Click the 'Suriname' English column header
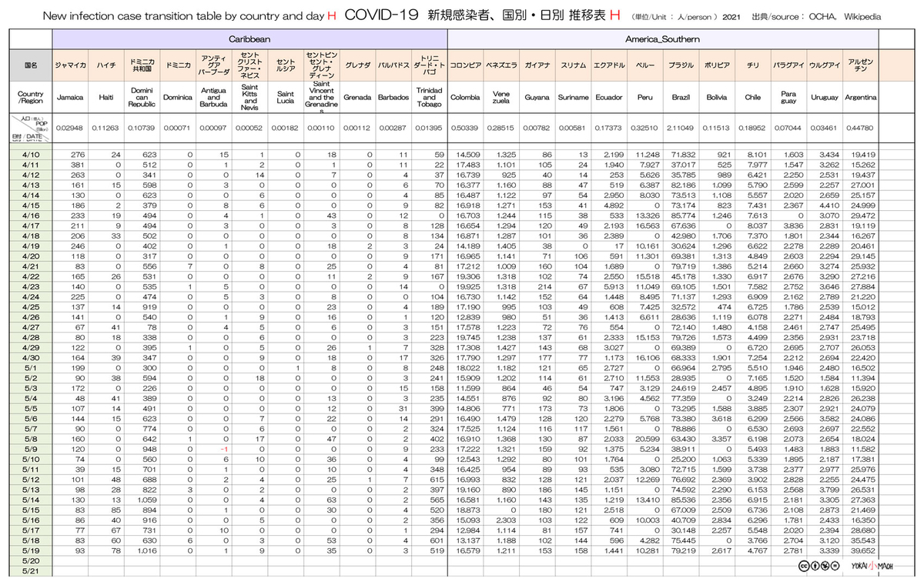 coord(573,98)
